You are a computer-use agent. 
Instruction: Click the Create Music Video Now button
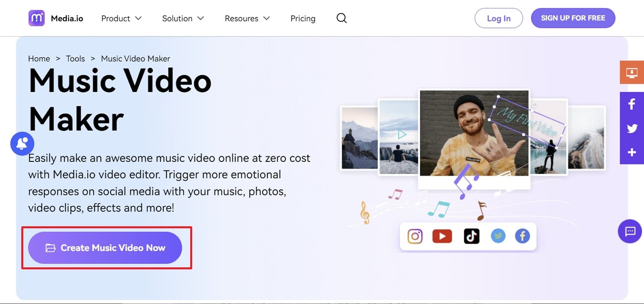(106, 248)
